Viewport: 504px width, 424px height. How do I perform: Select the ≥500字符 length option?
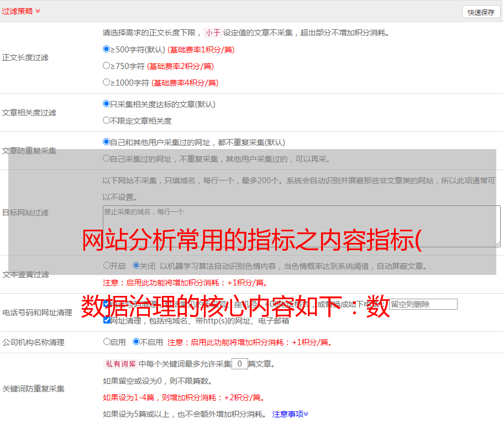106,49
